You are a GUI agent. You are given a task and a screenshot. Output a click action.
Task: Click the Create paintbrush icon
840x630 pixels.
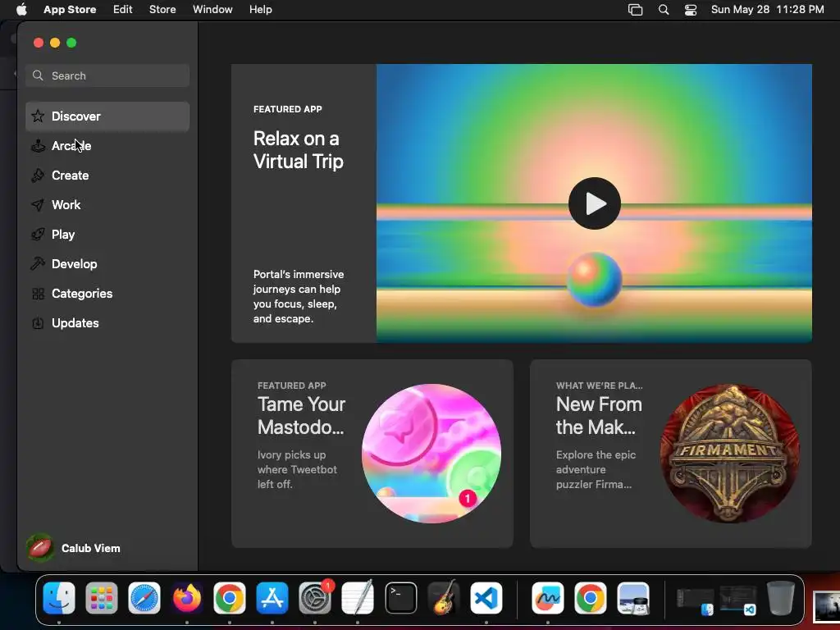[x=38, y=176]
